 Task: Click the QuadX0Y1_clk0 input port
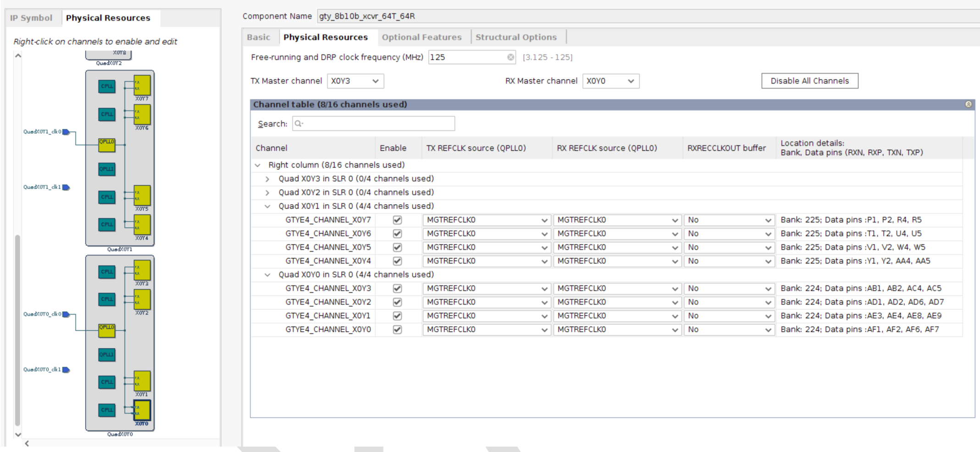tap(66, 132)
